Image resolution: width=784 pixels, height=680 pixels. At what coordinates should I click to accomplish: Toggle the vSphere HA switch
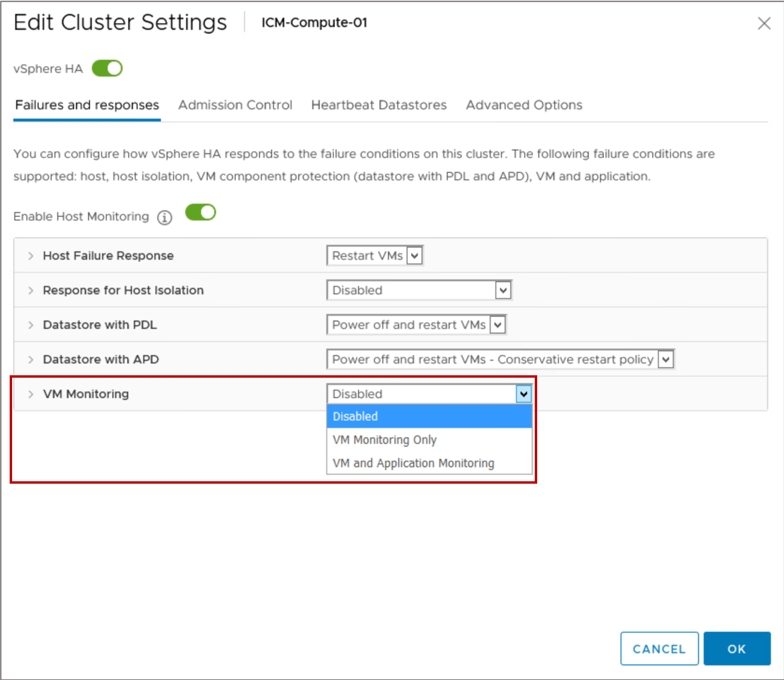coord(107,69)
